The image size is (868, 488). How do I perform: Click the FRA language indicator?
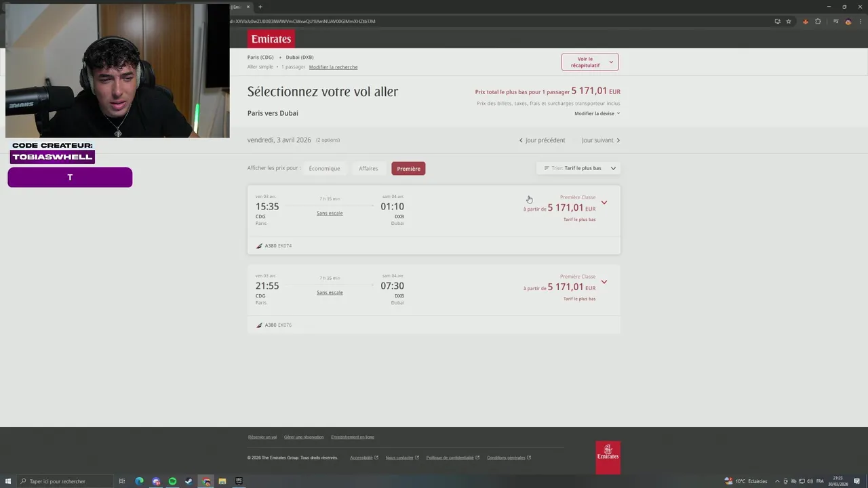point(821,481)
